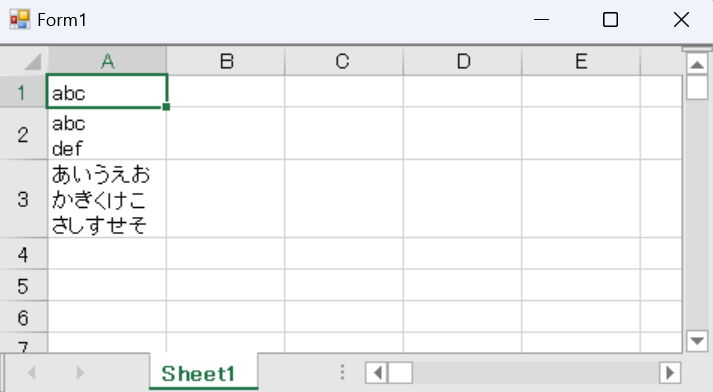Click previous sheet navigation arrow
Screen dimensions: 713x392
pos(31,373)
